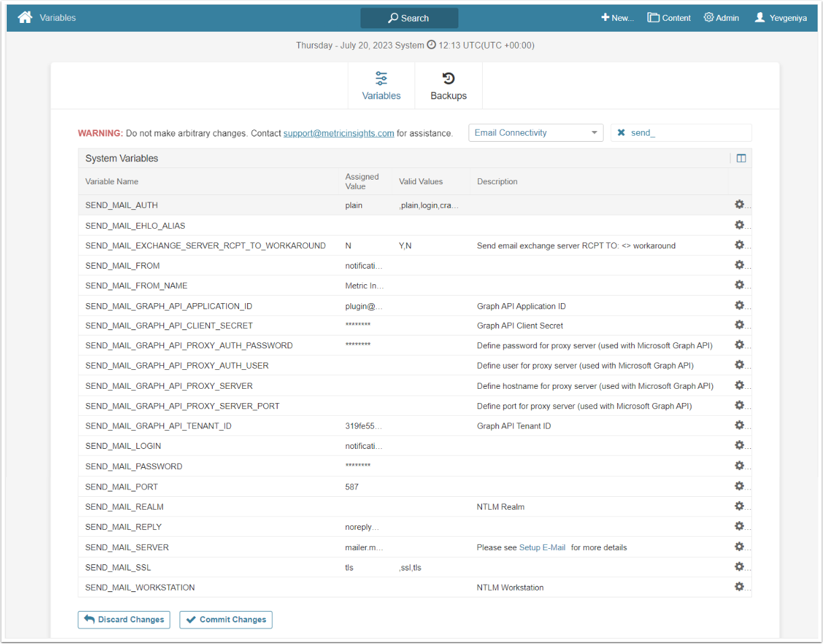Screen dimensions: 823x644
Task: Open gear settings for SEND_MAIL_AUTH row
Action: pyautogui.click(x=739, y=205)
